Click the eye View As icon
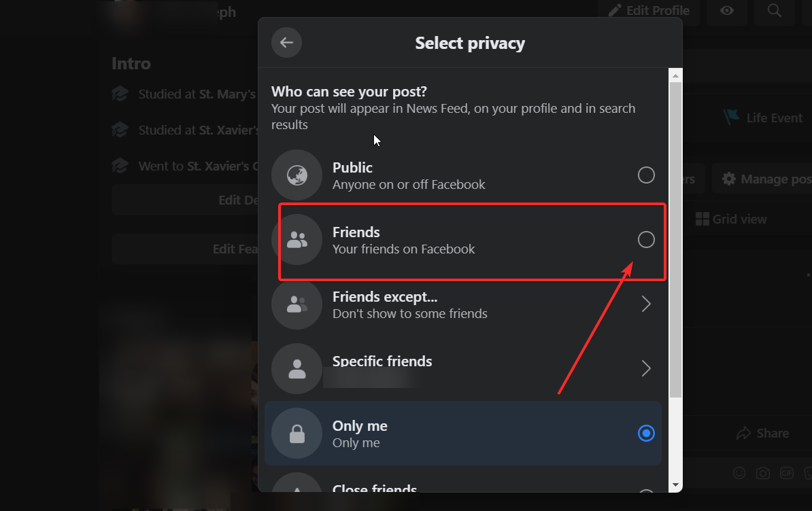 click(727, 11)
